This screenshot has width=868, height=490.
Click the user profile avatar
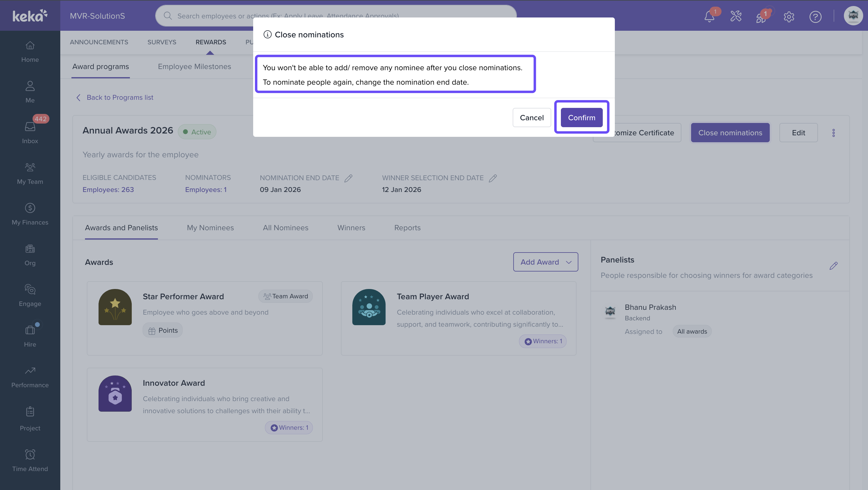(x=853, y=15)
